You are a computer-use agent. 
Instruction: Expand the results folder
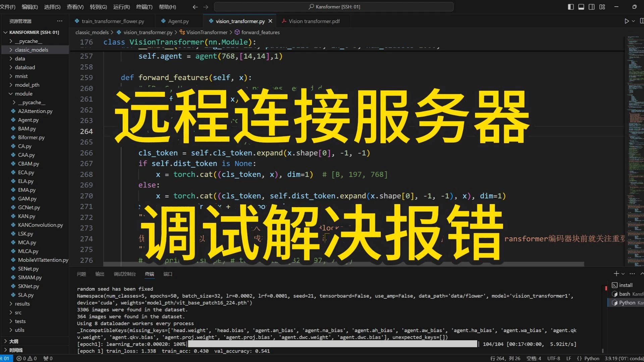click(35, 304)
